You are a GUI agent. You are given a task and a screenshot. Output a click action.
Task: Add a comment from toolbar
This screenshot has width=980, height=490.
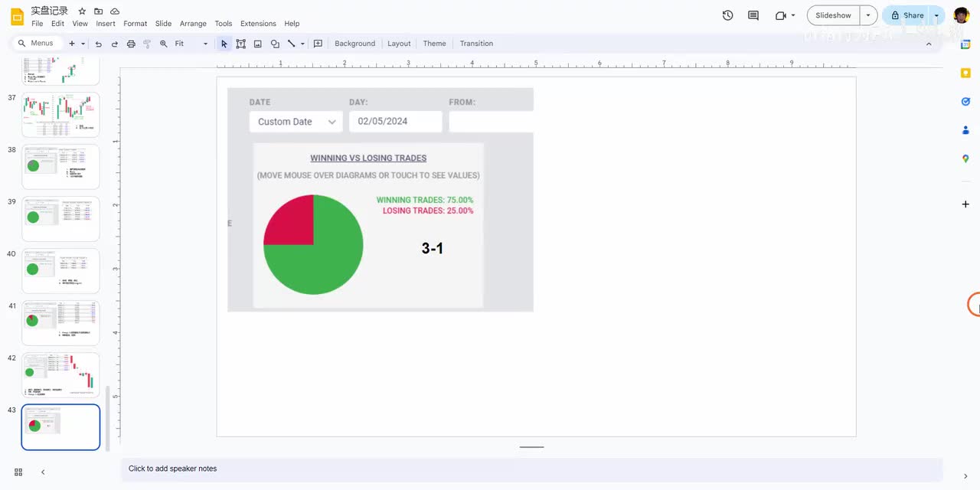point(318,44)
